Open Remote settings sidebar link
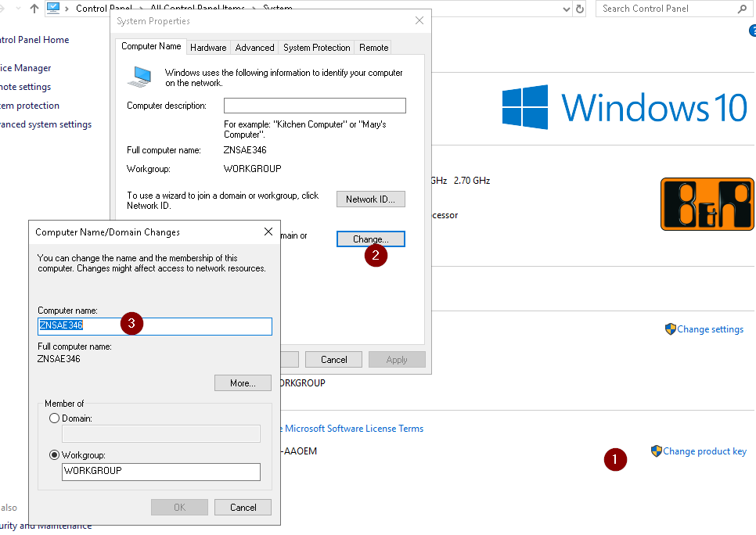Image resolution: width=756 pixels, height=535 pixels. pos(25,87)
